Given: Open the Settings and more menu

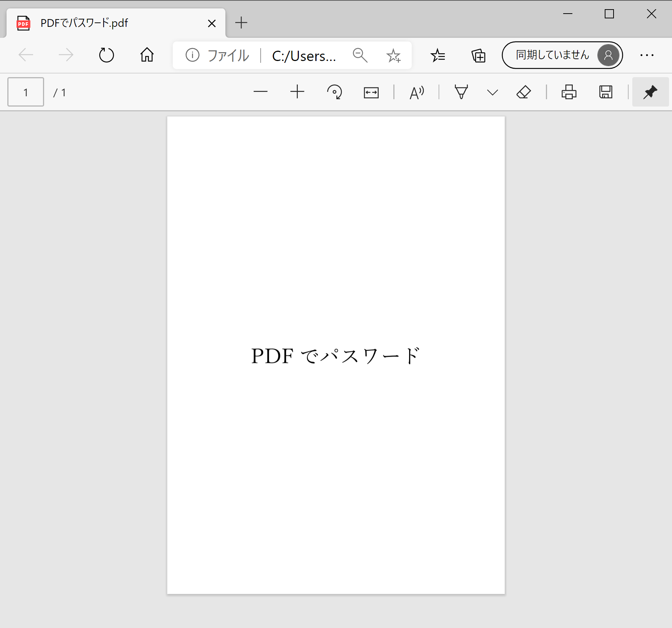Looking at the screenshot, I should (x=647, y=55).
